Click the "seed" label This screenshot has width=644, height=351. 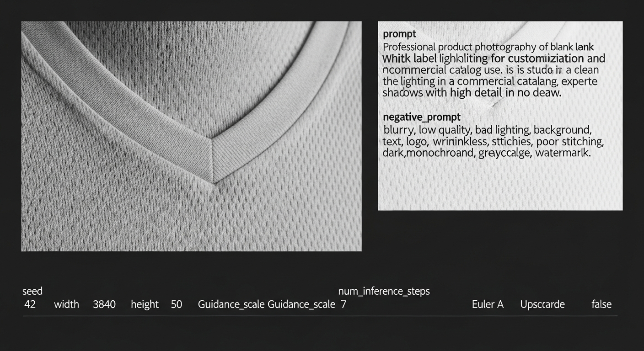(32, 291)
